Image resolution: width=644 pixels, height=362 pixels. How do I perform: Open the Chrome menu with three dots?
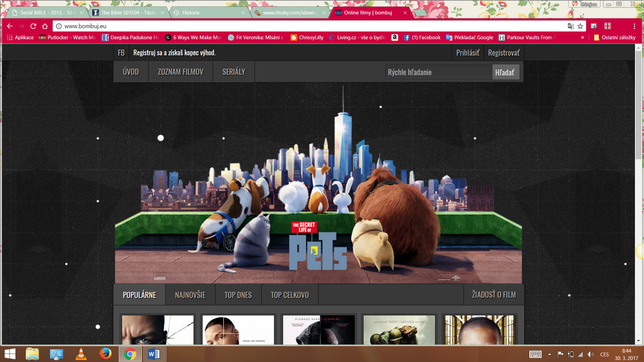click(x=635, y=26)
